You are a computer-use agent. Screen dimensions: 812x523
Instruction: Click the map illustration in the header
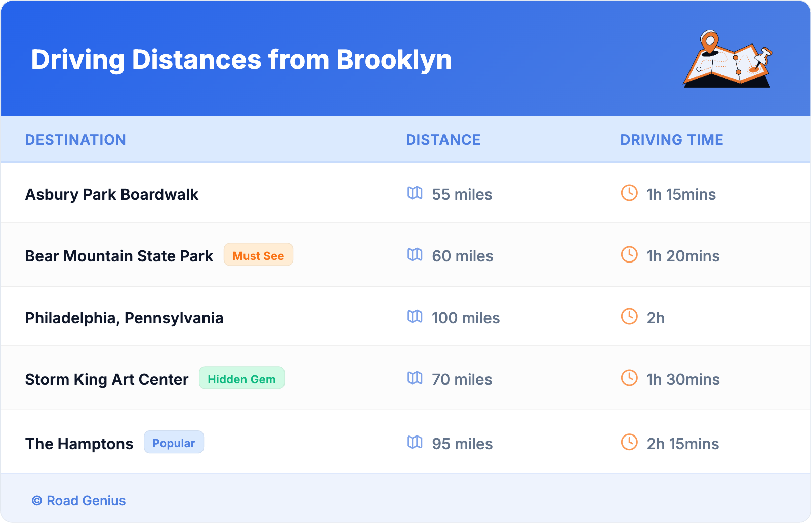[727, 59]
